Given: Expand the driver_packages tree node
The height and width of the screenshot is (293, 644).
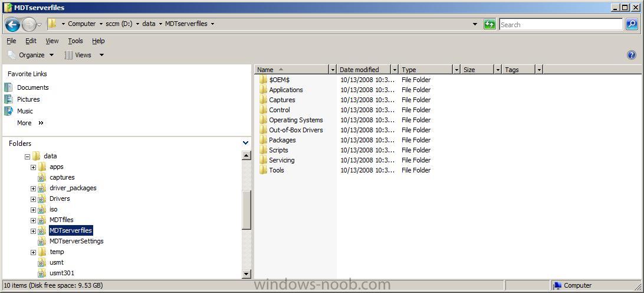Looking at the screenshot, I should tap(33, 188).
